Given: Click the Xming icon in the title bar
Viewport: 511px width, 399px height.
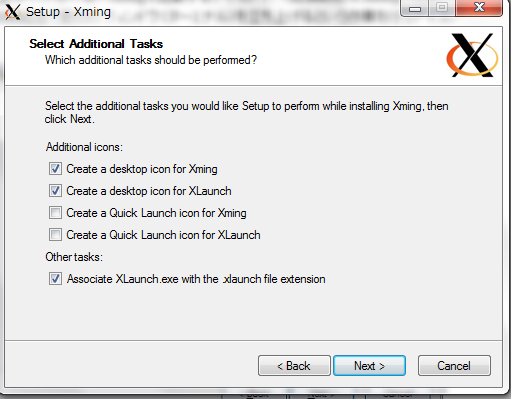Looking at the screenshot, I should (13, 12).
